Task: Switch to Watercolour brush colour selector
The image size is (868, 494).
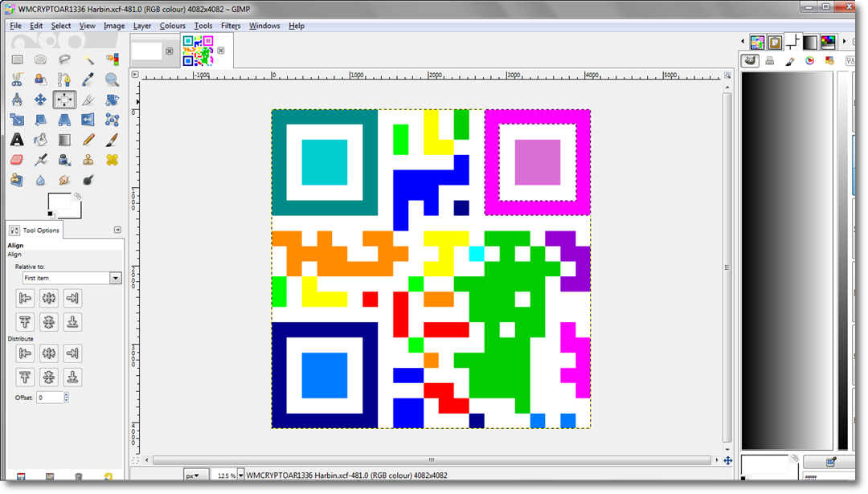Action: click(x=790, y=61)
